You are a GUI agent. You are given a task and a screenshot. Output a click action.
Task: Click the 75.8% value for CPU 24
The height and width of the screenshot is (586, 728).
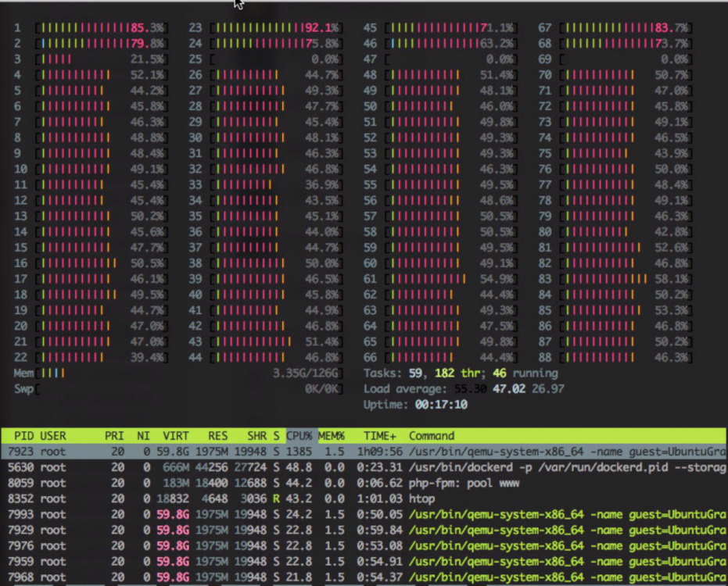(x=322, y=44)
